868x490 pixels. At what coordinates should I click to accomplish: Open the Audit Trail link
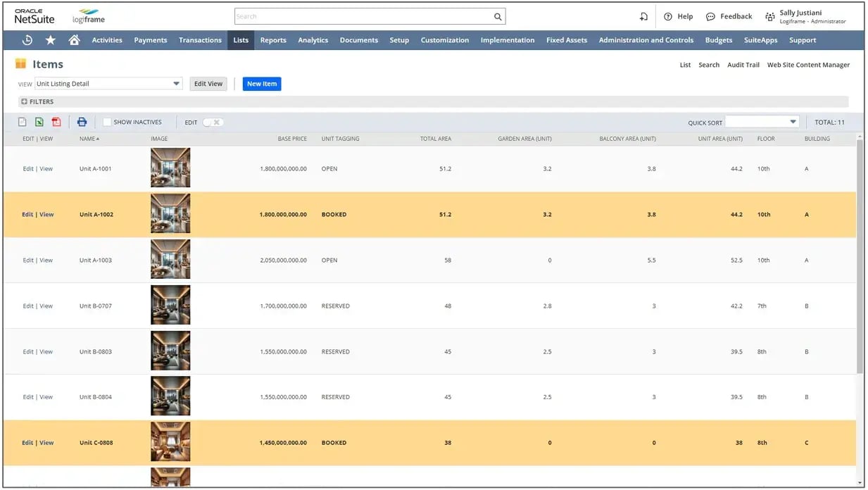click(x=743, y=65)
